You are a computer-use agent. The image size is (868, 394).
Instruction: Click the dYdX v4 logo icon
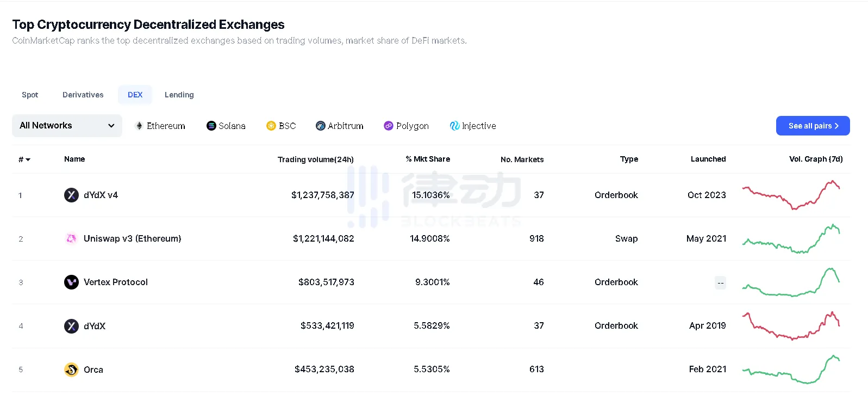pyautogui.click(x=71, y=195)
